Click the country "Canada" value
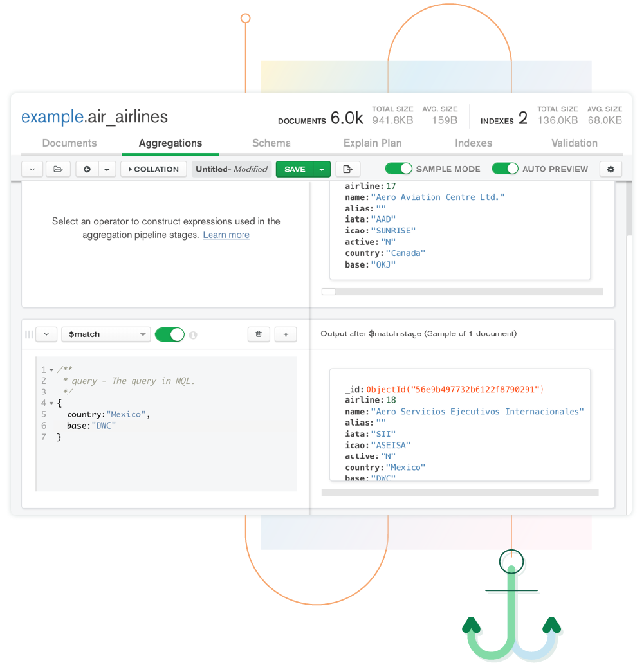Image resolution: width=644 pixels, height=665 pixels. (405, 253)
